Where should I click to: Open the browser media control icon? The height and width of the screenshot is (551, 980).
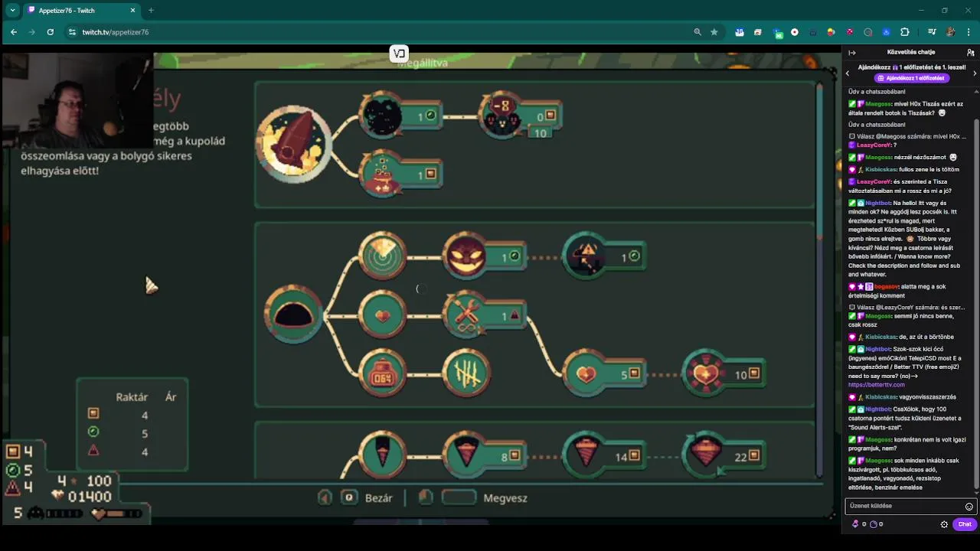coord(932,32)
